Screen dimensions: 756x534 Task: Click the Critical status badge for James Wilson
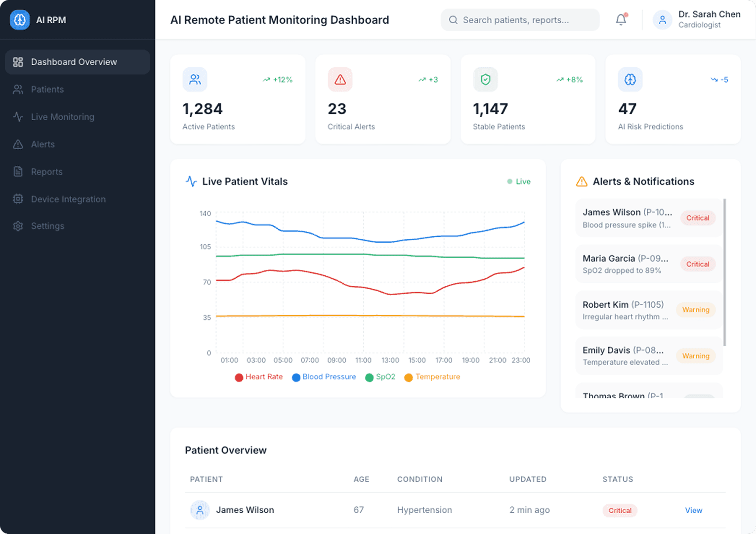coord(620,510)
